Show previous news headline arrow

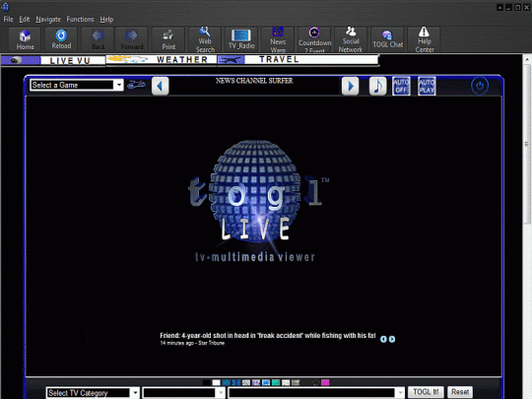point(383,339)
